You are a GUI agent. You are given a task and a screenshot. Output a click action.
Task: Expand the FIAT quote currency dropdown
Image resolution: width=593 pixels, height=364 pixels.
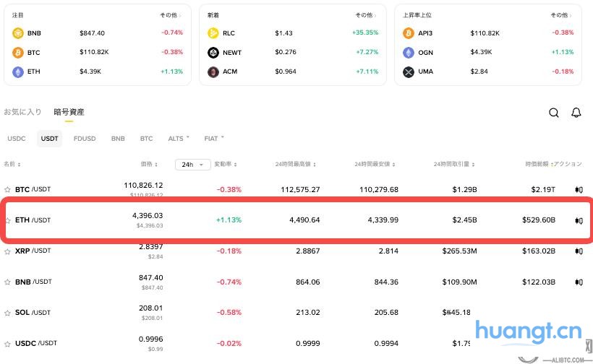(214, 138)
